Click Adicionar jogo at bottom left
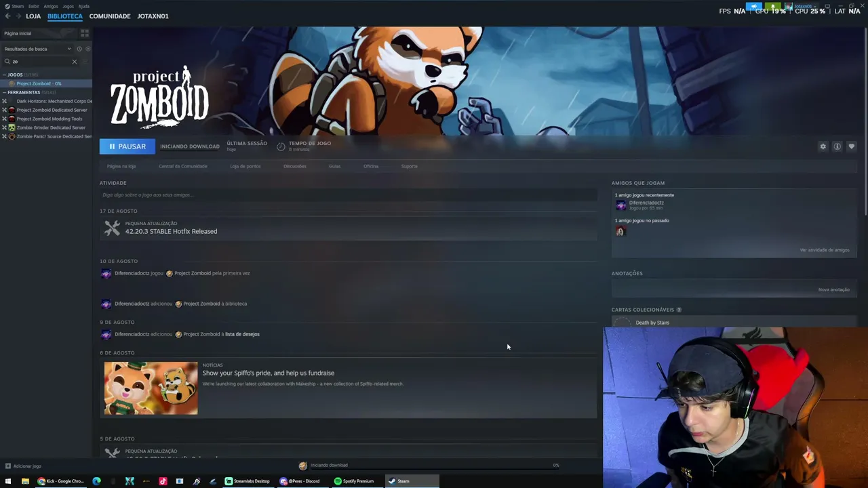The image size is (868, 488). (23, 466)
